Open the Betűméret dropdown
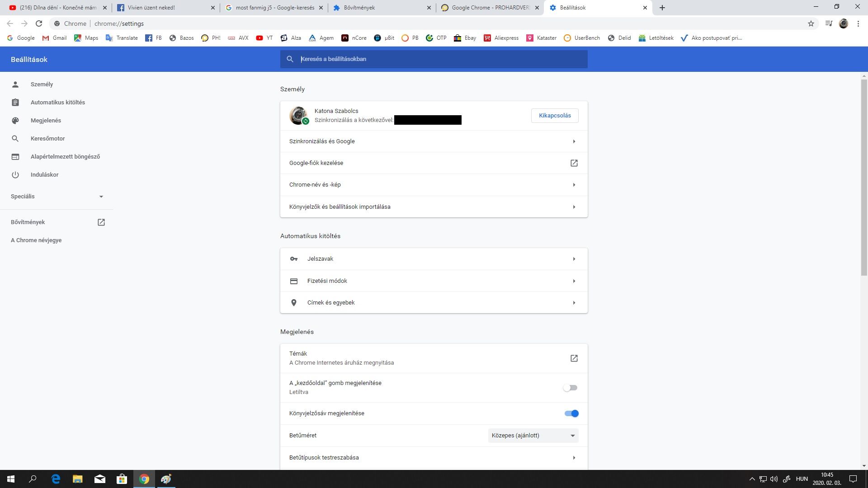Screen dimensions: 868x488 533,436
